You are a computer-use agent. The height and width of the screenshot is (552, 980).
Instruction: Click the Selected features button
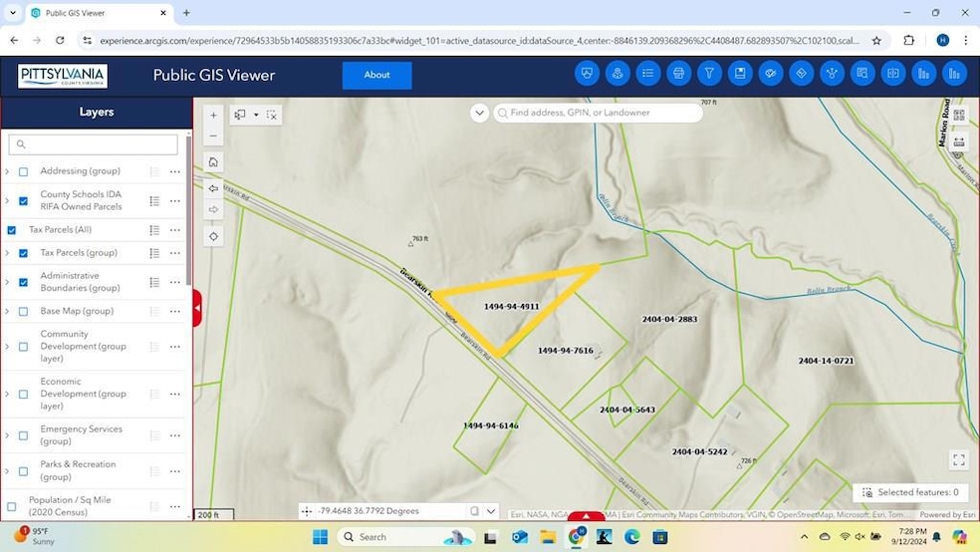coord(910,492)
